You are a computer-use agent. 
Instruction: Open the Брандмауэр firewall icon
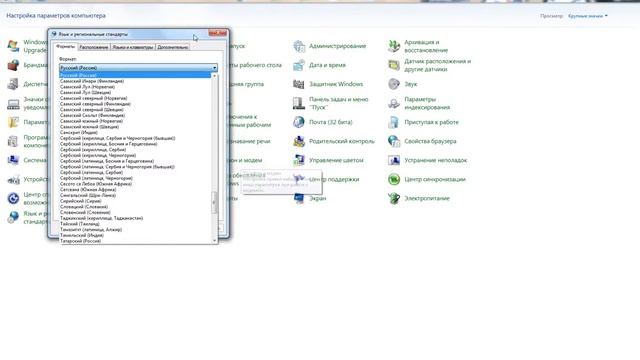pyautogui.click(x=13, y=65)
